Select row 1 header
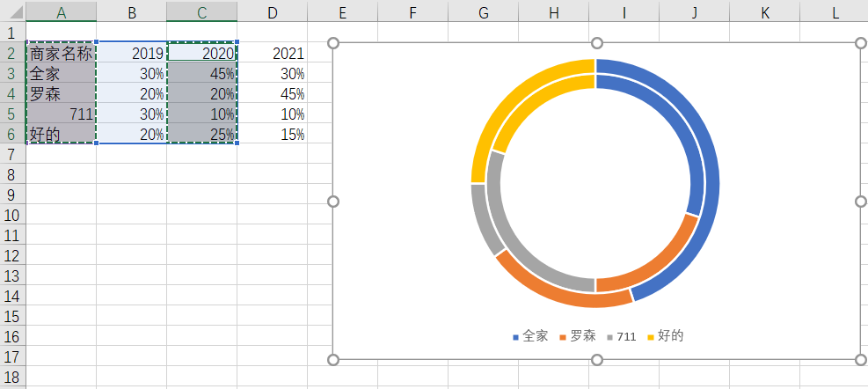 pos(12,33)
